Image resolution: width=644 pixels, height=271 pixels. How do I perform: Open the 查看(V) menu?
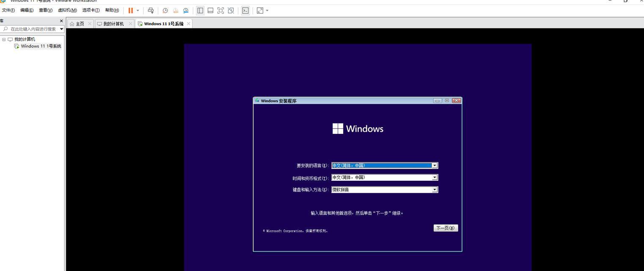(x=46, y=10)
